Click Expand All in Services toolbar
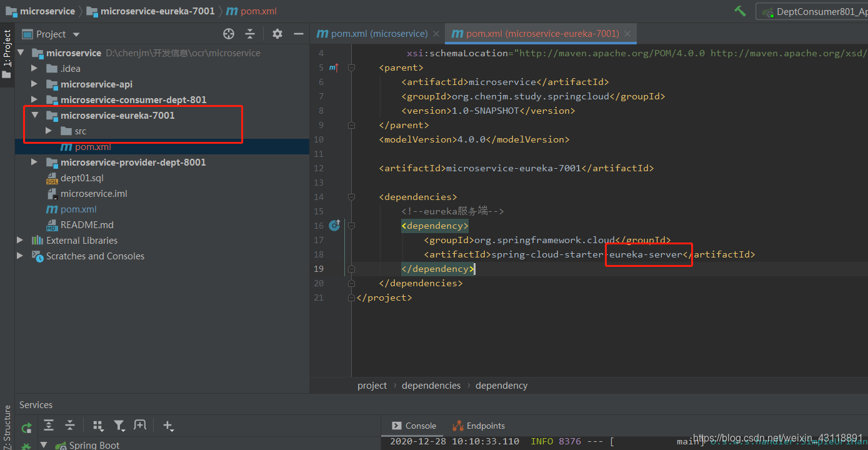Viewport: 868px width, 450px height. coord(49,426)
